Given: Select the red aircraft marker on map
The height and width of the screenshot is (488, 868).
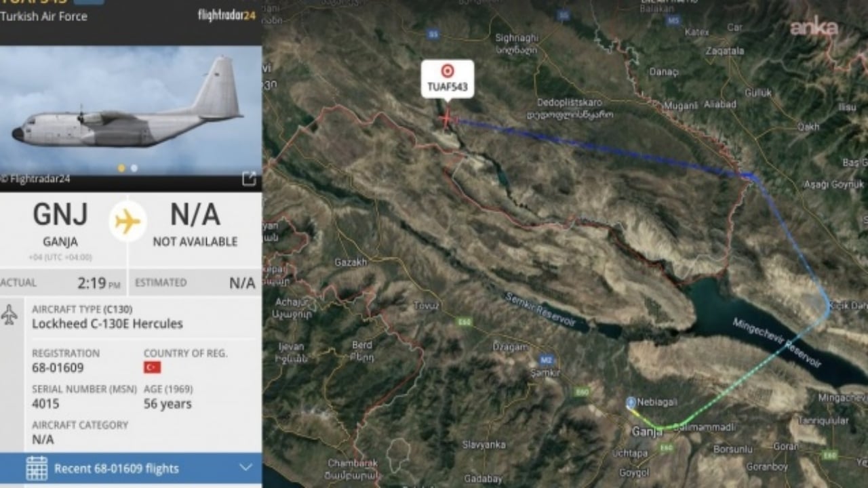Looking at the screenshot, I should [446, 119].
